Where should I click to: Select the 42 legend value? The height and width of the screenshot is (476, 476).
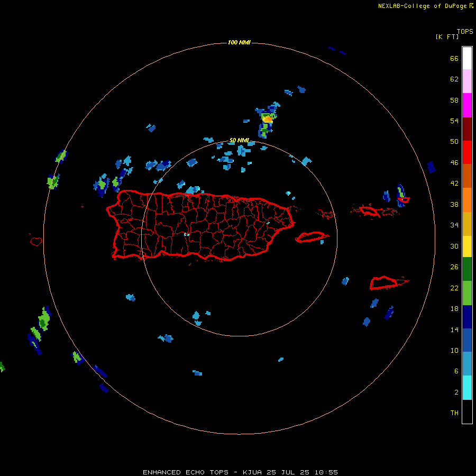[x=454, y=184]
